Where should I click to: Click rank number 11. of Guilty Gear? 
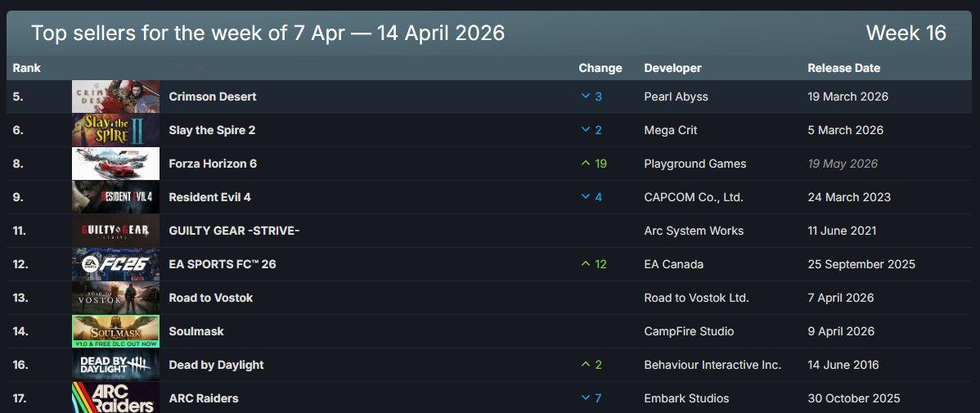coord(19,231)
